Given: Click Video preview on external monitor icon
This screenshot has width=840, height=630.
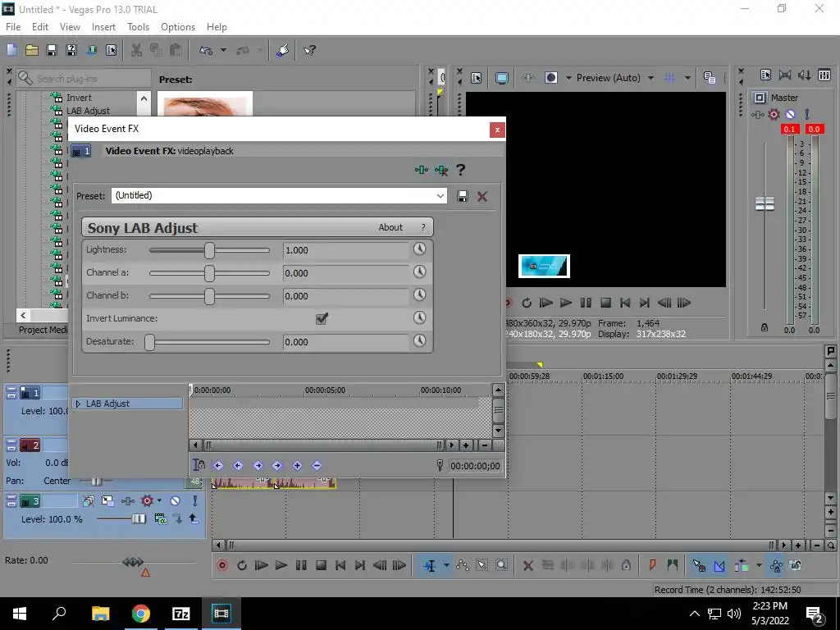Looking at the screenshot, I should pyautogui.click(x=502, y=78).
